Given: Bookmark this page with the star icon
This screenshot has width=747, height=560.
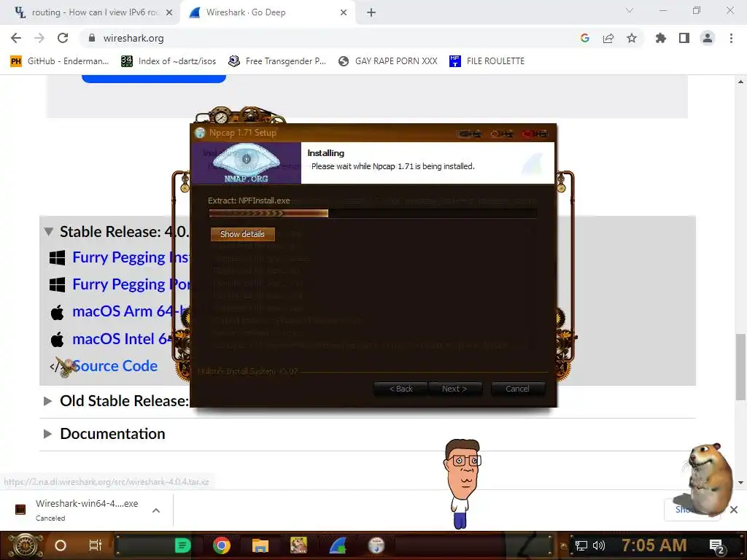Looking at the screenshot, I should [x=632, y=38].
